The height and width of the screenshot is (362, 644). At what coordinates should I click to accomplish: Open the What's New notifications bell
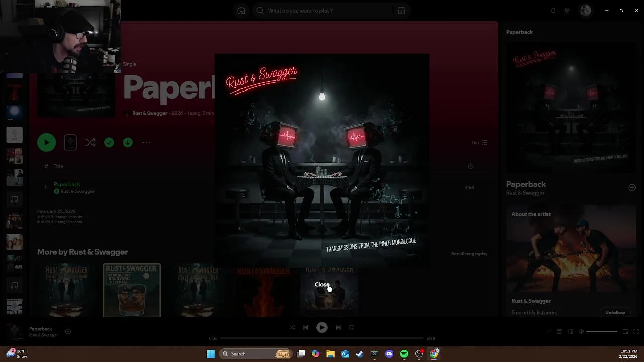pyautogui.click(x=553, y=11)
